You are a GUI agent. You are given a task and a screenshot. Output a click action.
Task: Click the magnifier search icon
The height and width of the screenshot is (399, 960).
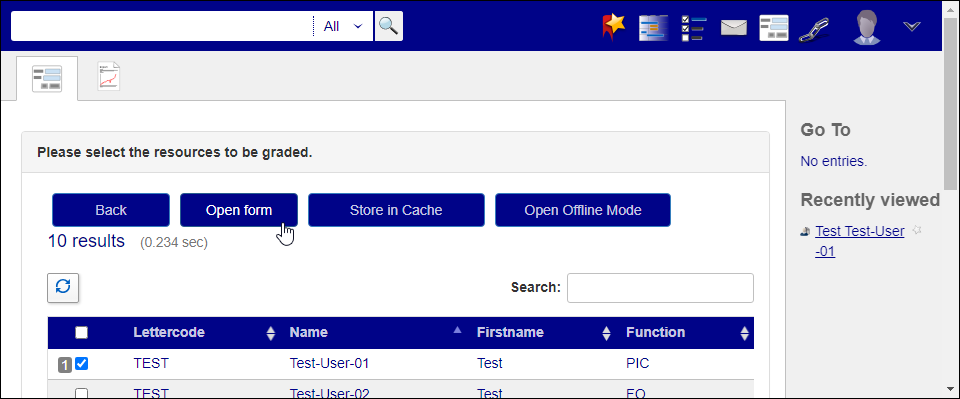tap(388, 26)
